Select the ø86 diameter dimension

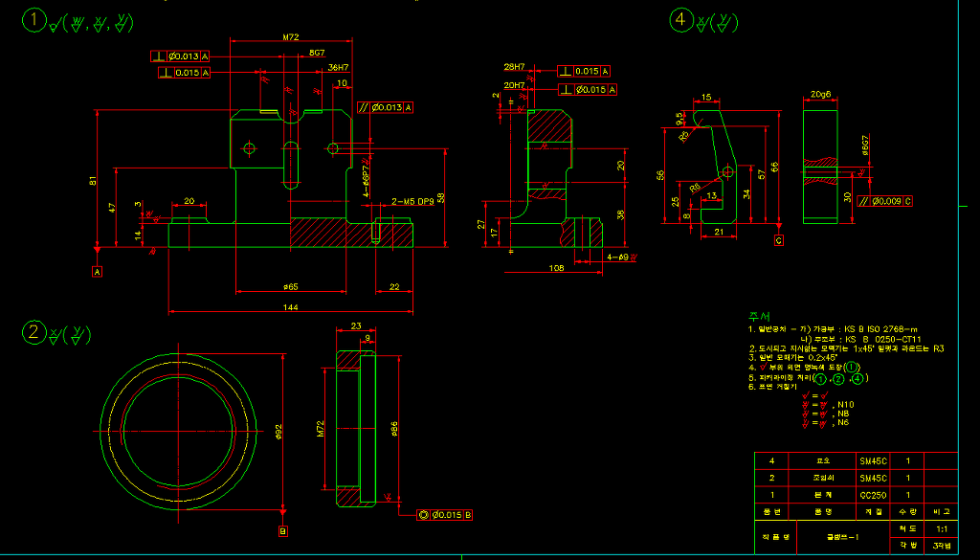point(393,429)
